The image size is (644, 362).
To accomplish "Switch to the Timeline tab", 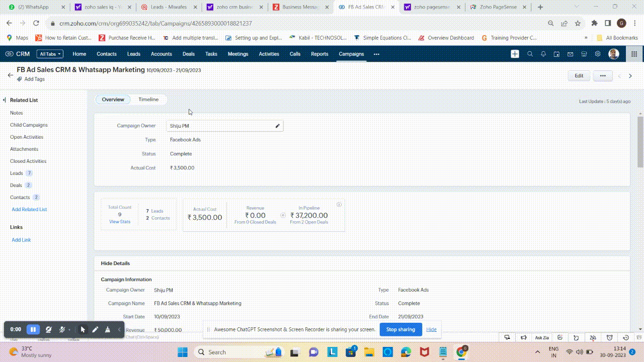I will pyautogui.click(x=148, y=100).
